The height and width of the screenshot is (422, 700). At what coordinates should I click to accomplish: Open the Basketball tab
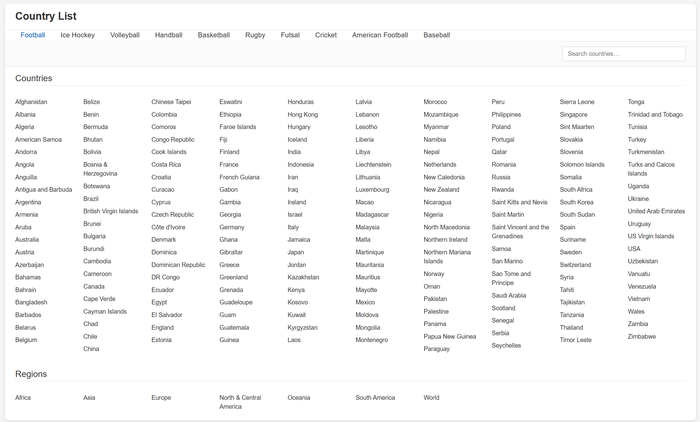click(214, 35)
